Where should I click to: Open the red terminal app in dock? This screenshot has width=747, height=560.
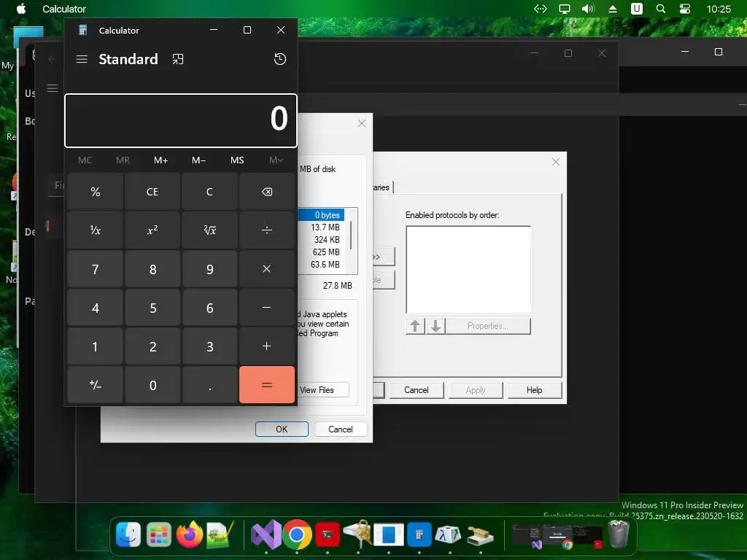click(328, 534)
